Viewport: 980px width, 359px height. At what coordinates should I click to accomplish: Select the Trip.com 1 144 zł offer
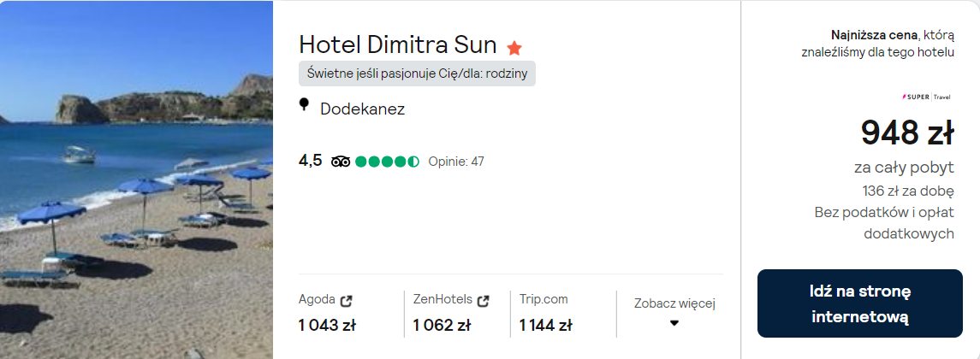pyautogui.click(x=545, y=325)
